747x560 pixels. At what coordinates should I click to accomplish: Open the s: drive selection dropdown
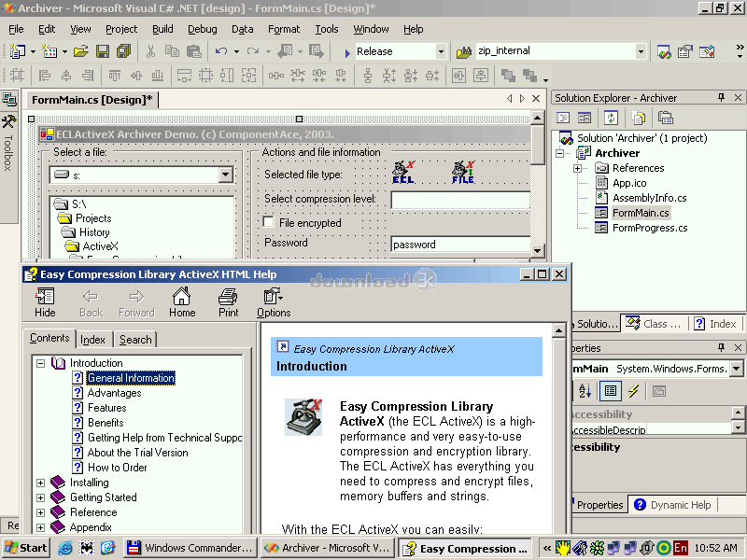coord(225,175)
